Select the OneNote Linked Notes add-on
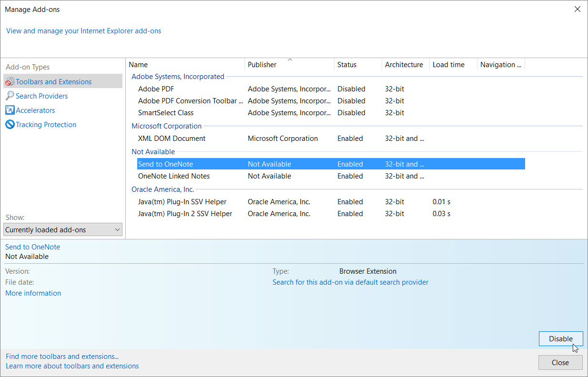Viewport: 588px width, 377px height. click(331, 176)
